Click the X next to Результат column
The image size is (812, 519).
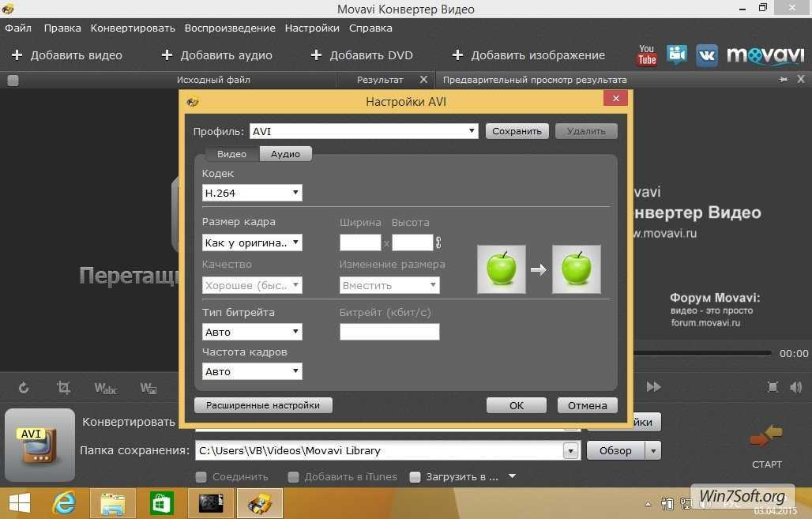(x=423, y=79)
